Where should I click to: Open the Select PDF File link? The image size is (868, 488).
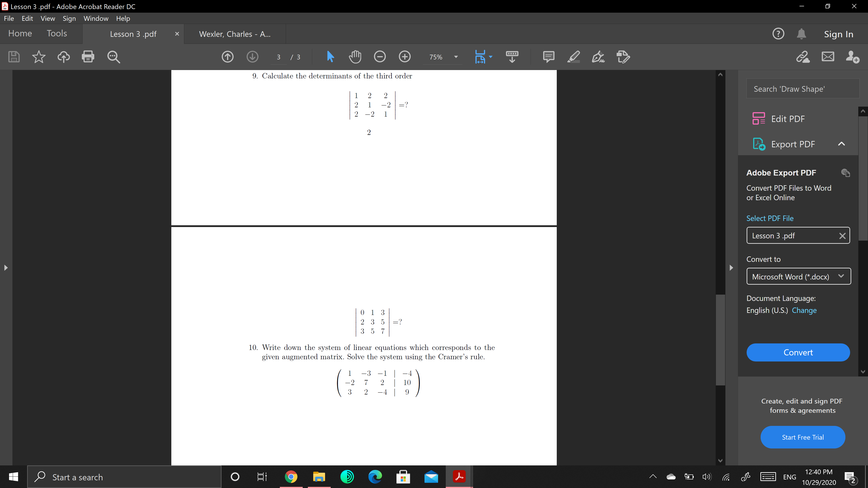pyautogui.click(x=770, y=218)
